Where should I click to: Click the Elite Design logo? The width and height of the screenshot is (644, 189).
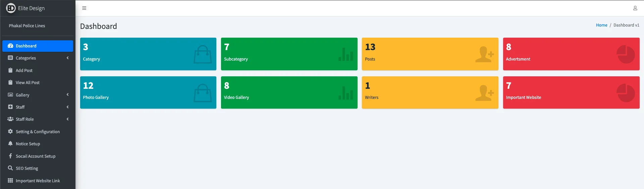(11, 8)
